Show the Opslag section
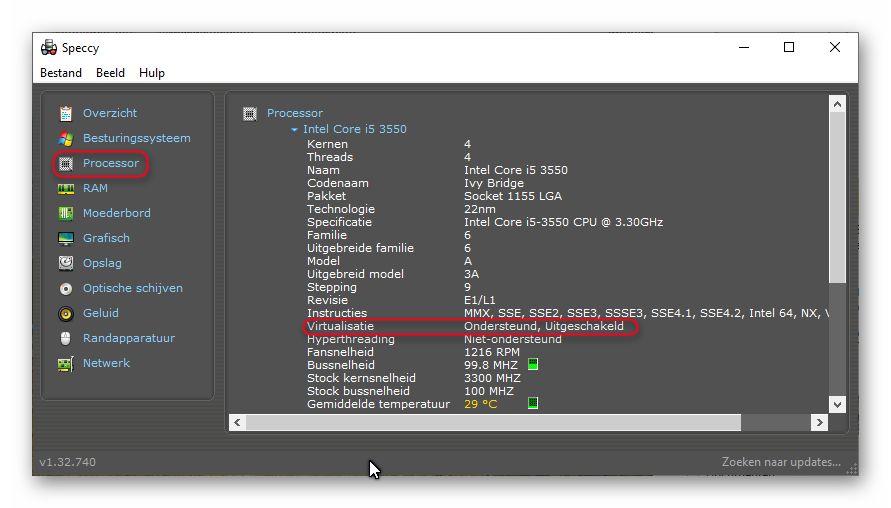 click(102, 263)
